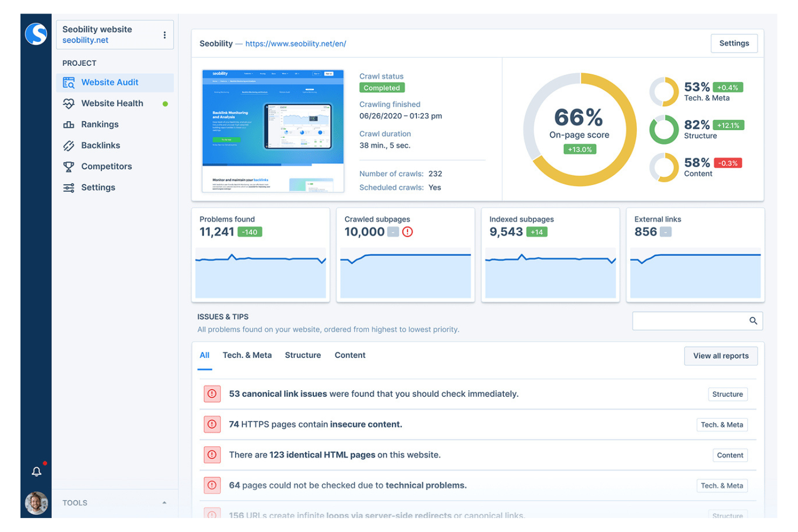The height and width of the screenshot is (532, 798).
Task: Open Competitors using the trophy icon
Action: coord(68,166)
